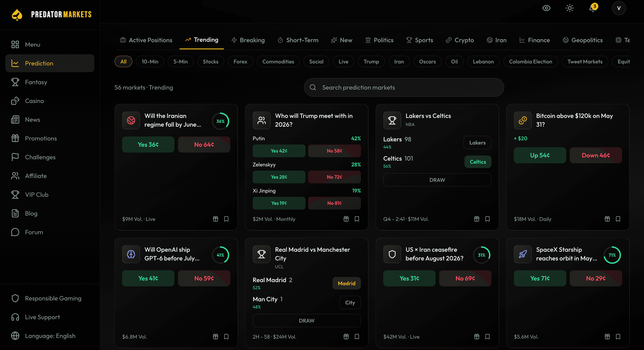Buy Yes 36¢ on Iranian regime market
644x350 pixels.
coord(148,144)
